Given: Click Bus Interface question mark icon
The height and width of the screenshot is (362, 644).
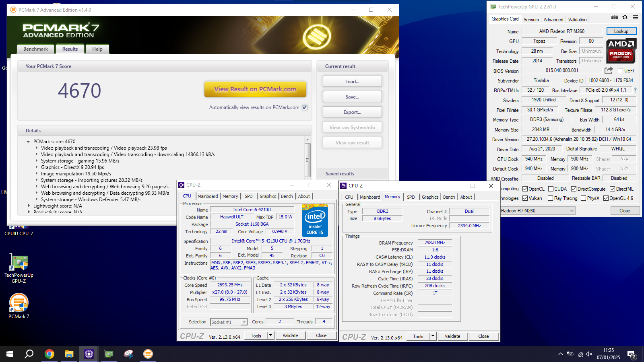Looking at the screenshot, I should point(635,90).
